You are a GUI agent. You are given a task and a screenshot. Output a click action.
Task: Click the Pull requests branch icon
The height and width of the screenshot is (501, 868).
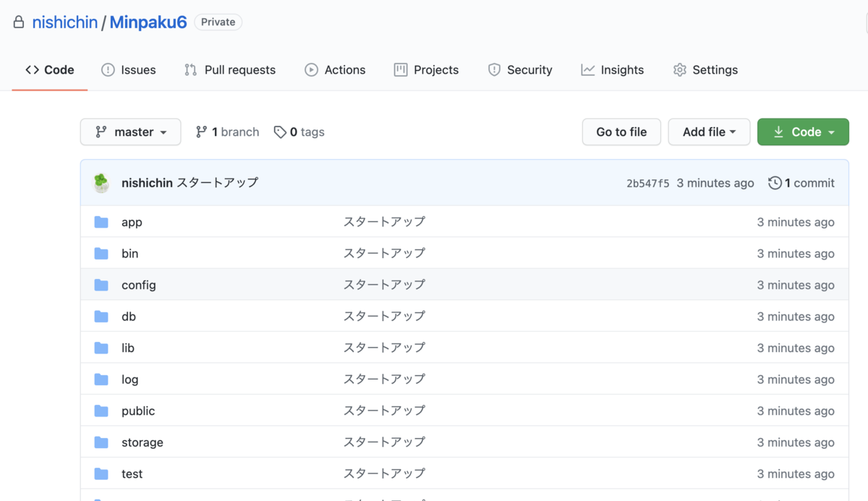[x=191, y=70]
